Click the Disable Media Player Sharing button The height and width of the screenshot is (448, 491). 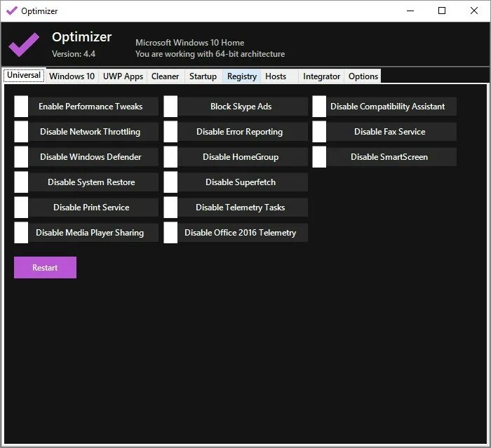click(x=93, y=233)
